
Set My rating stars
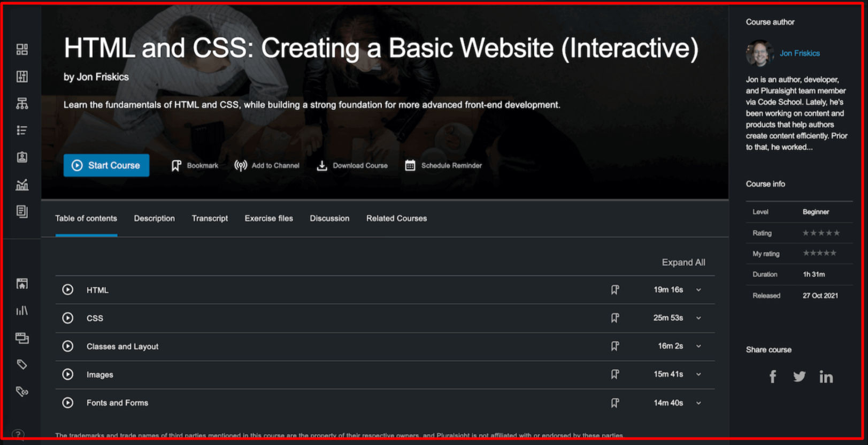click(819, 254)
